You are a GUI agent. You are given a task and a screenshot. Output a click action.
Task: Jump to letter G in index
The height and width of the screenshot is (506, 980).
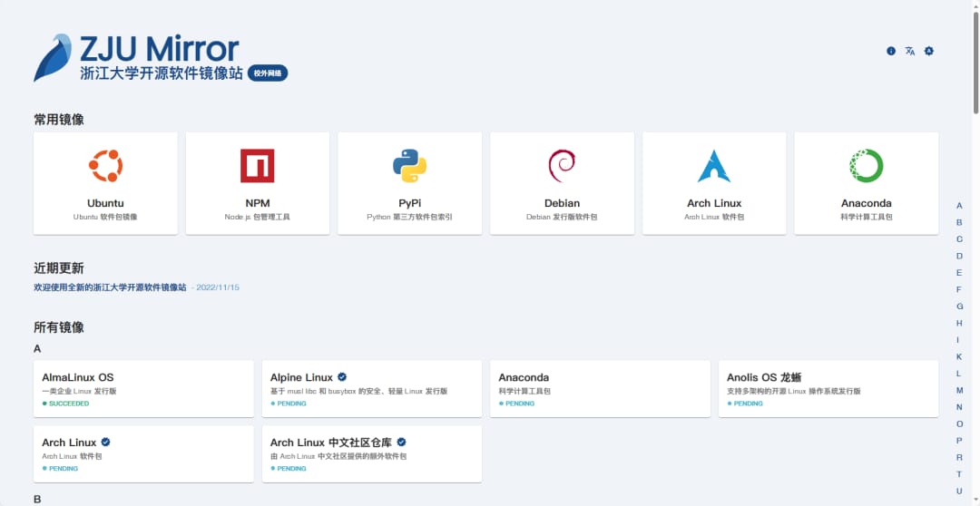tap(959, 307)
